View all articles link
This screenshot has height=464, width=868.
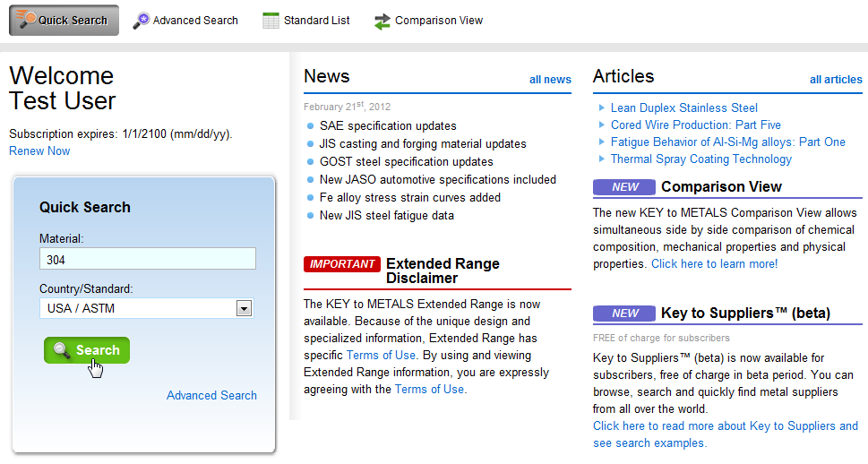(836, 80)
